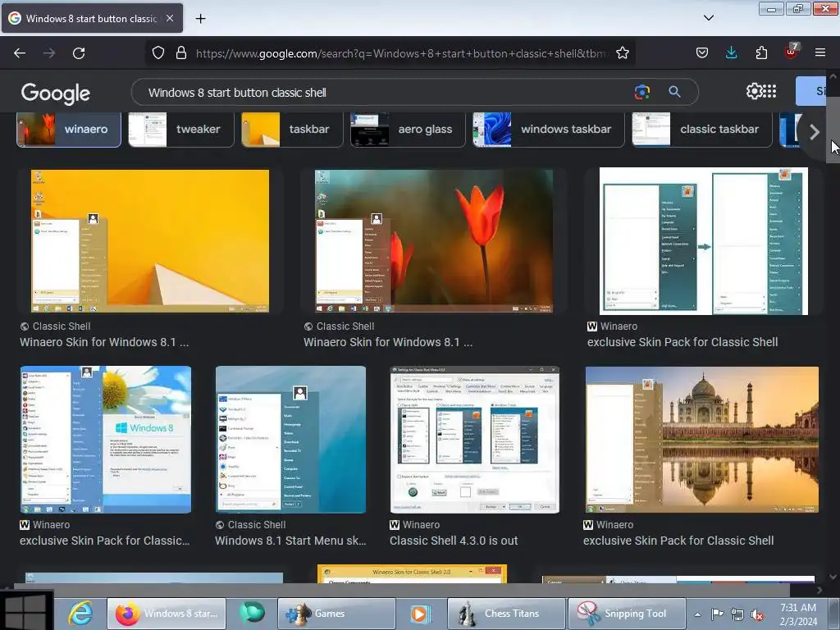
Task: Open the yellow wallpaper Winaero Skin image
Action: (x=150, y=241)
